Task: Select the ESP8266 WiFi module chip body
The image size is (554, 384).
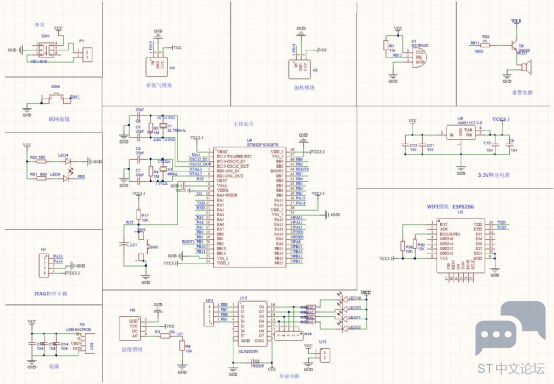Action: pos(460,246)
